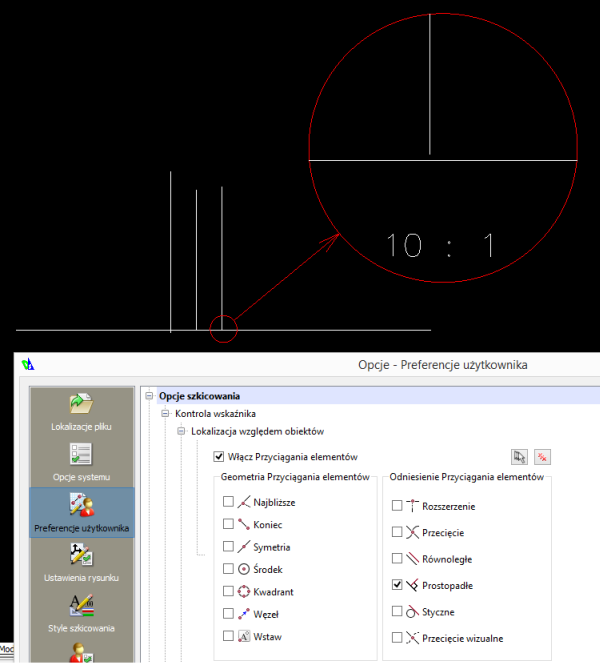Image resolution: width=600 pixels, height=665 pixels.
Task: Collapse Kontrola wskaźnika tree node
Action: [x=165, y=414]
